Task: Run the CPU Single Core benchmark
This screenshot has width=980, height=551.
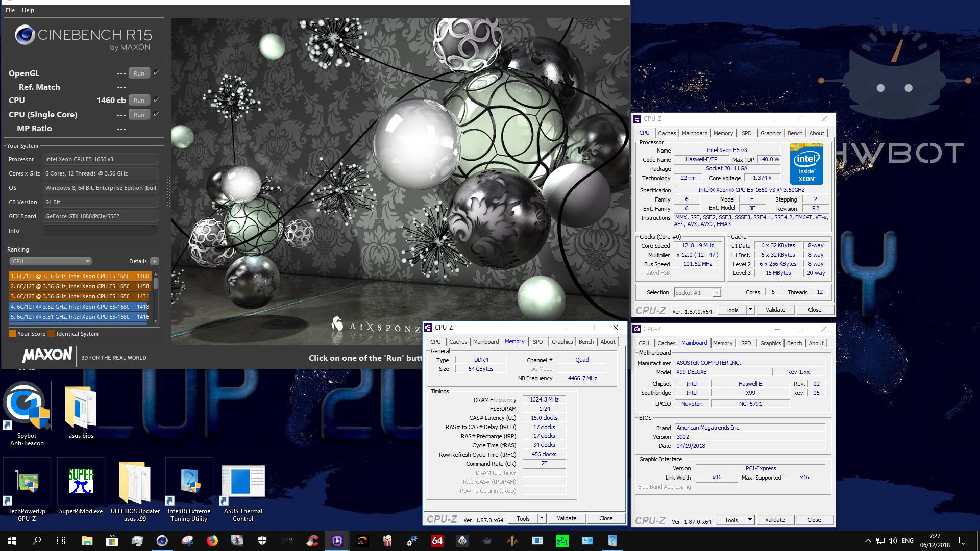Action: point(139,115)
